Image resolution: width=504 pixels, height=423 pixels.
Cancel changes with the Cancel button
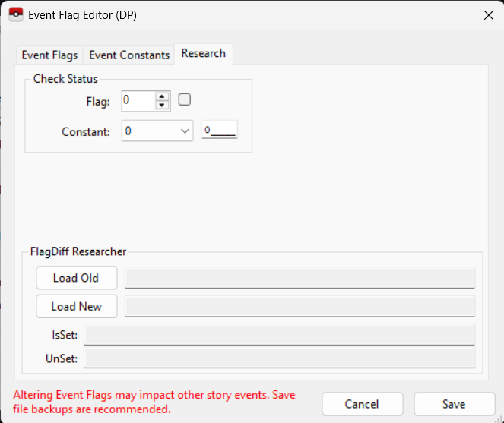click(x=362, y=404)
